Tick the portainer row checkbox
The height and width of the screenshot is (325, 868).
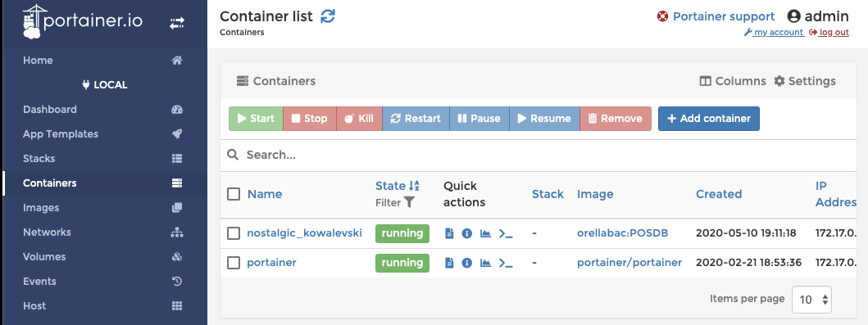pos(234,263)
